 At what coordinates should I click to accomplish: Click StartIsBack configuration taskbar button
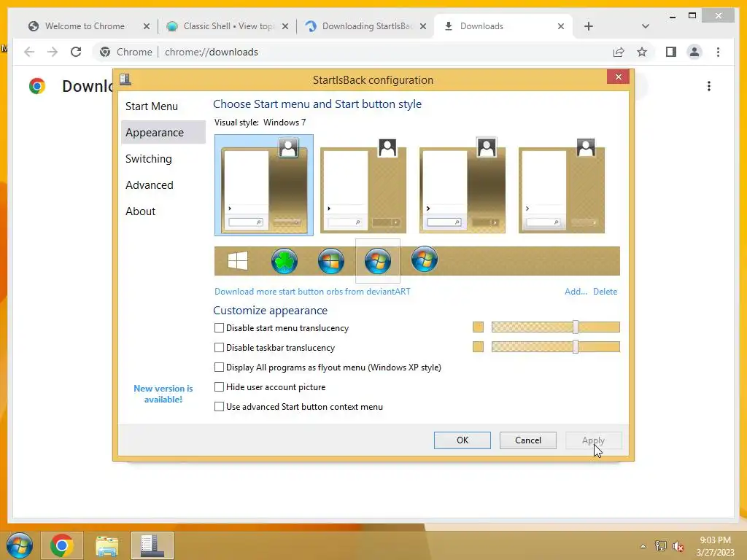[x=152, y=545]
